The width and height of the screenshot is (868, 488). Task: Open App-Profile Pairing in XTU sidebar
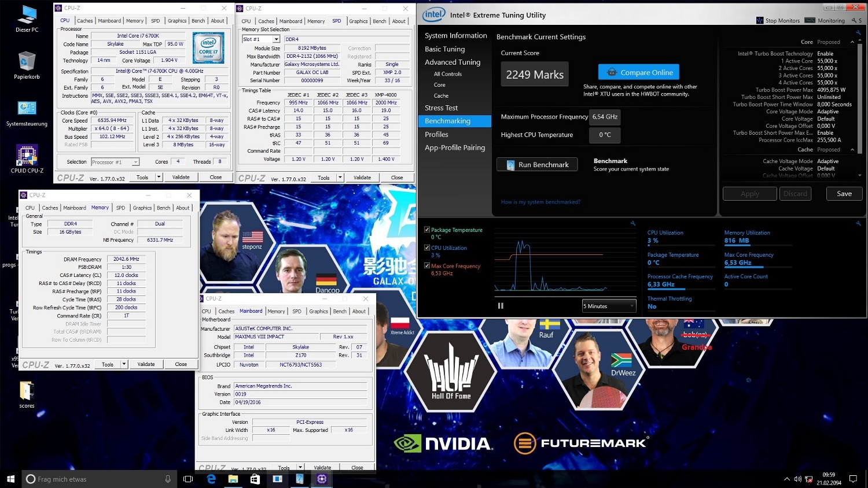455,147
